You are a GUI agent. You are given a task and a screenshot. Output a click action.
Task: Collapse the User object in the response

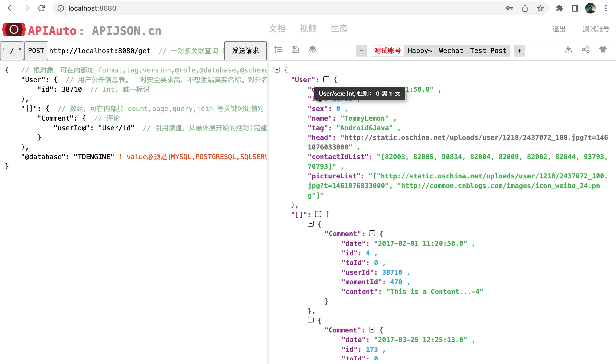326,79
